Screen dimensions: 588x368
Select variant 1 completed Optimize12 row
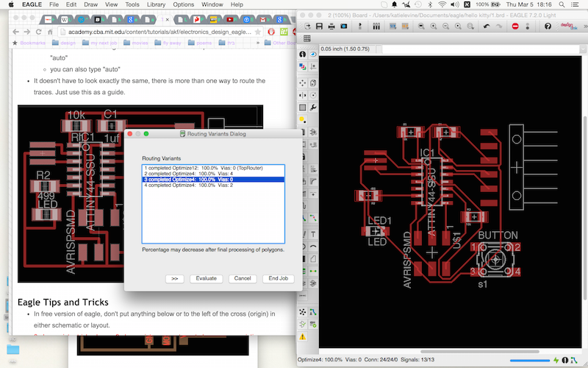tap(213, 168)
